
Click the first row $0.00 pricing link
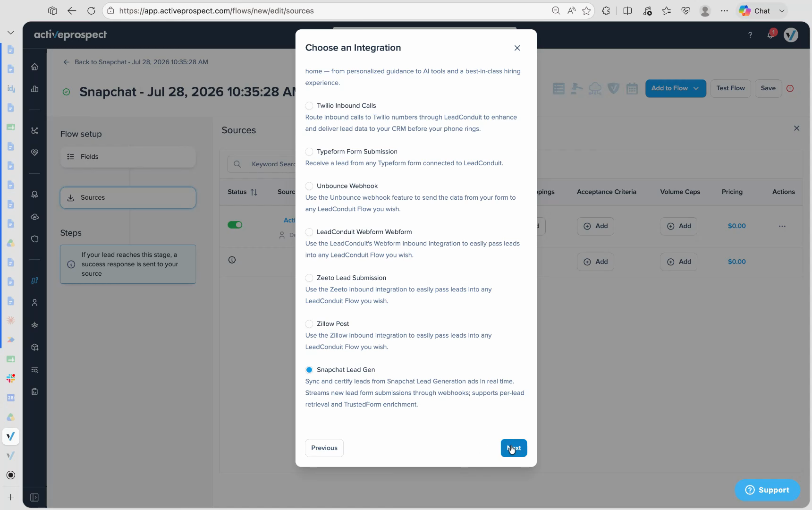tap(736, 226)
